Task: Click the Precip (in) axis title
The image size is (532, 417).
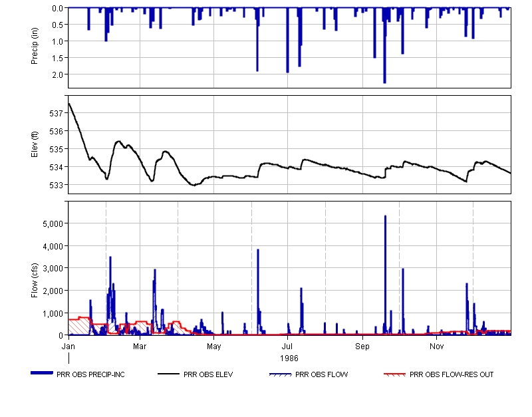Action: [35, 46]
